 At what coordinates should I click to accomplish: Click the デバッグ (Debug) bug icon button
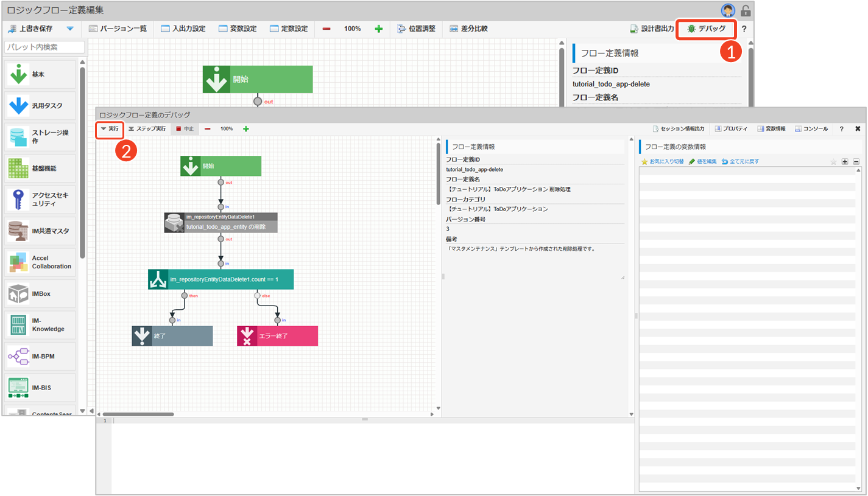(706, 29)
